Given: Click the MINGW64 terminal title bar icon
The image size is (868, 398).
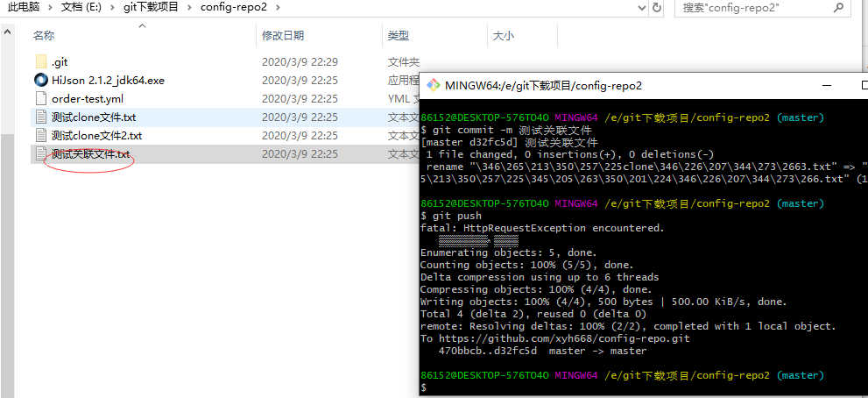Looking at the screenshot, I should (x=434, y=86).
